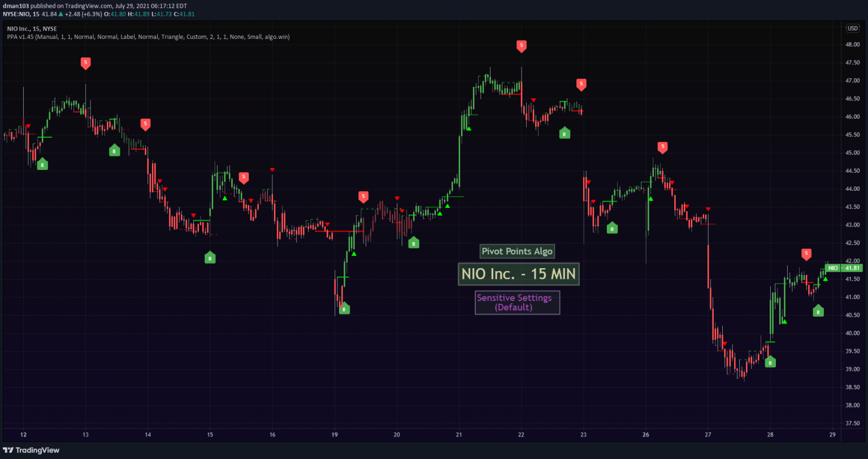The width and height of the screenshot is (868, 459).
Task: Click the NYSE:NIO quote line in header
Action: (x=98, y=14)
